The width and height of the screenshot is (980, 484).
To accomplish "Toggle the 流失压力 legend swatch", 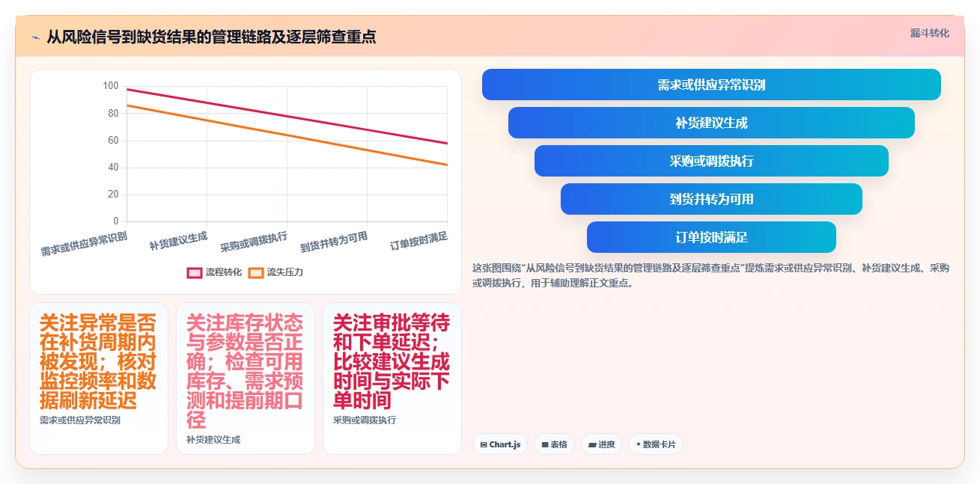I will pyautogui.click(x=256, y=272).
